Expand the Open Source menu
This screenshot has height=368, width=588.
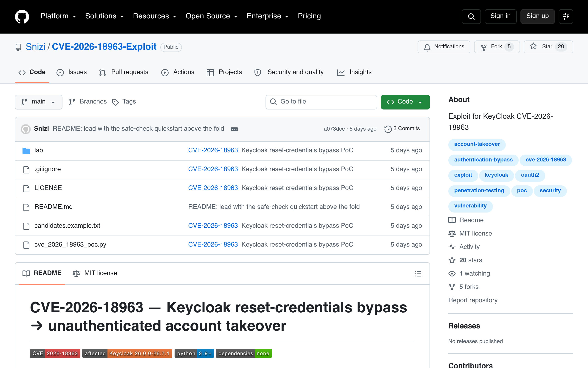(211, 16)
